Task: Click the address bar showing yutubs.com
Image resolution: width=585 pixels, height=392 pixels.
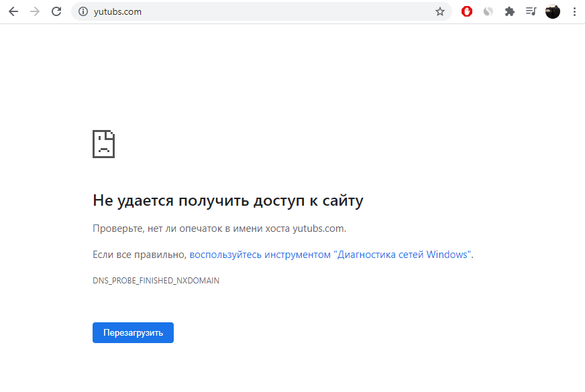Action: pyautogui.click(x=255, y=11)
